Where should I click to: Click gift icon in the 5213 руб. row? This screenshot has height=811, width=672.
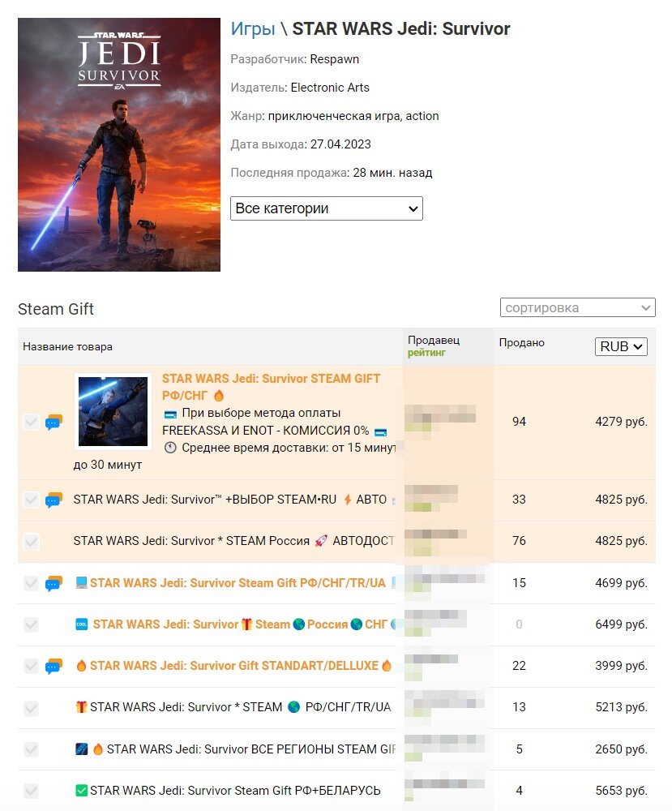click(x=81, y=707)
